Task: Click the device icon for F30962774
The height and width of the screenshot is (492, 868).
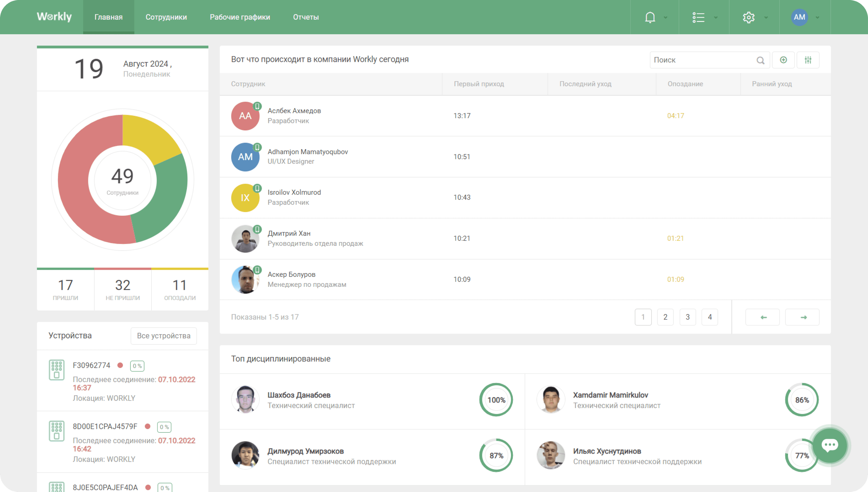Action: 57,370
